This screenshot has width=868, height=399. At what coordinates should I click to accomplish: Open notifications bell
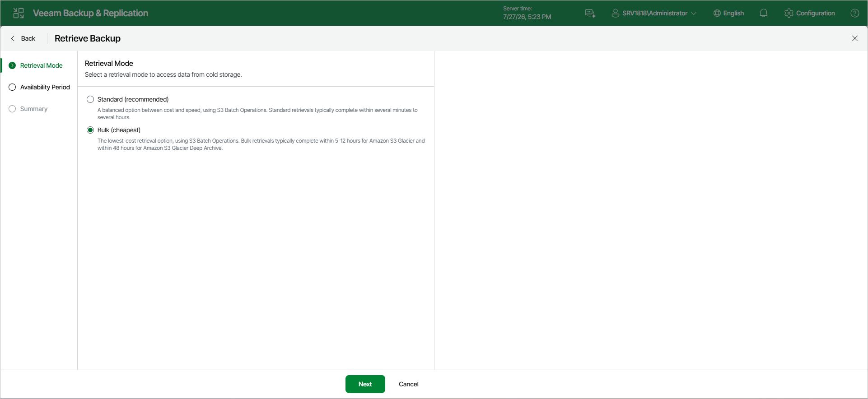point(764,13)
